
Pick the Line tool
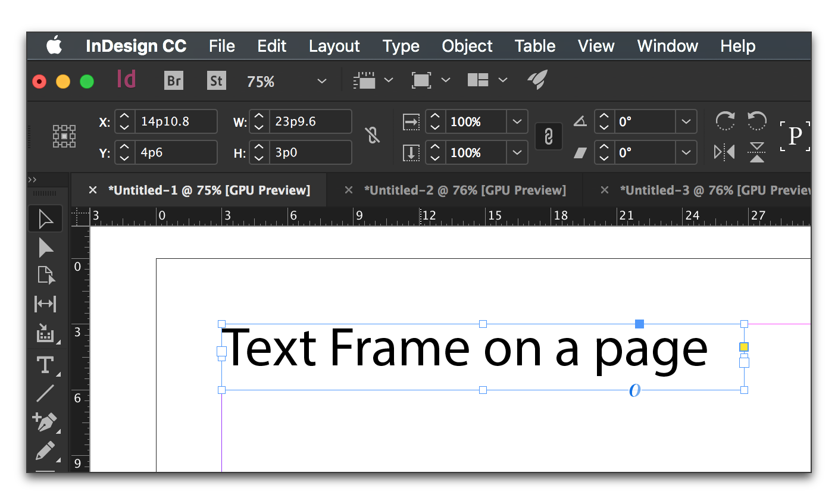point(45,393)
